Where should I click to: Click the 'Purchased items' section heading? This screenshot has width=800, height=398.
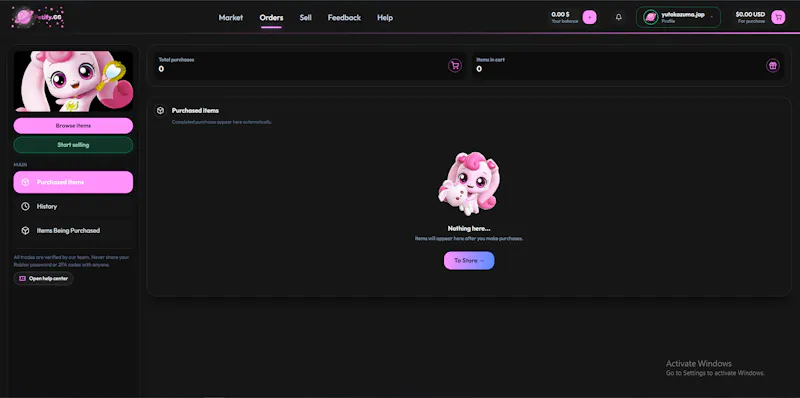pyautogui.click(x=195, y=111)
